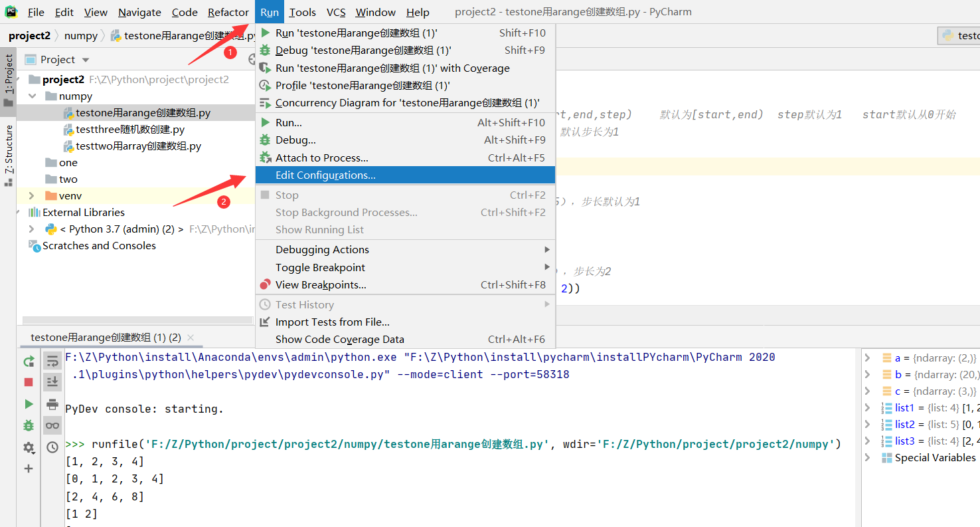
Task: Open the VCS menu
Action: point(336,12)
